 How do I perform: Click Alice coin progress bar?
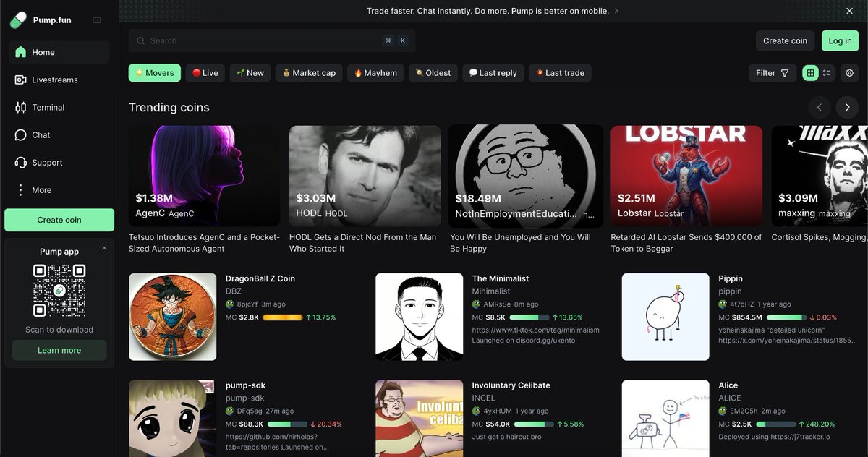click(x=775, y=424)
